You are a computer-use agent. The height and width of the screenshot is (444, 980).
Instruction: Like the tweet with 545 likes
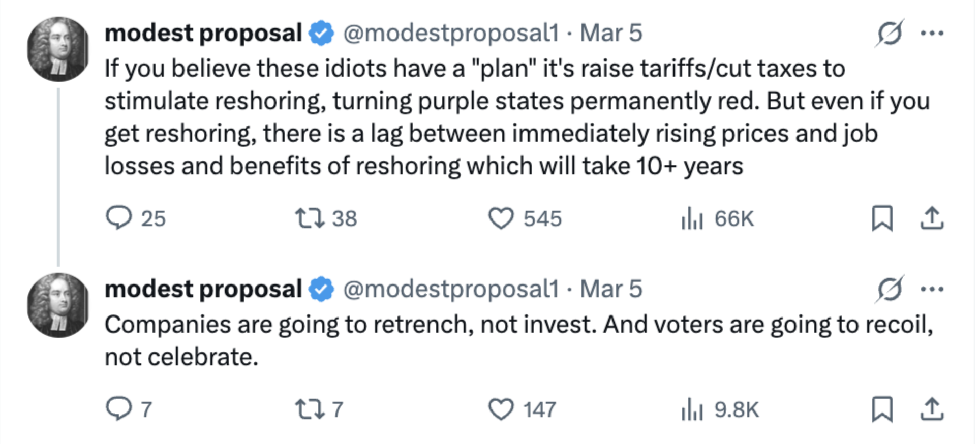click(501, 218)
